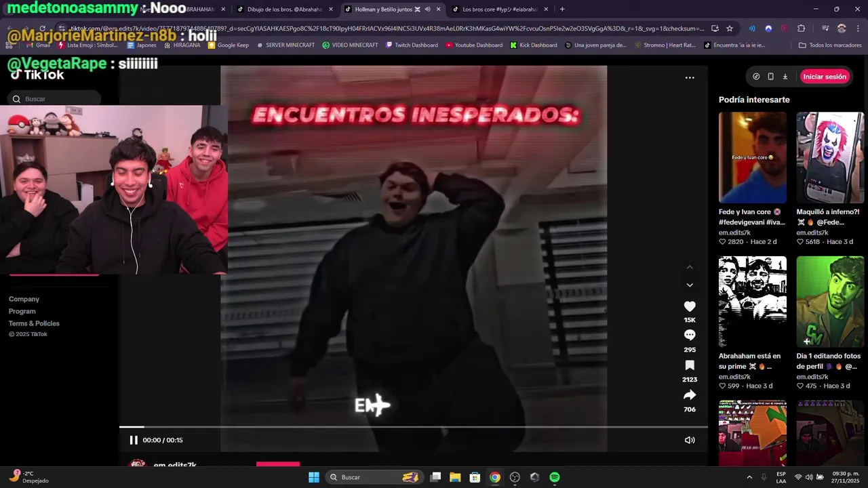Open the Company footer link
868x488 pixels.
24,299
